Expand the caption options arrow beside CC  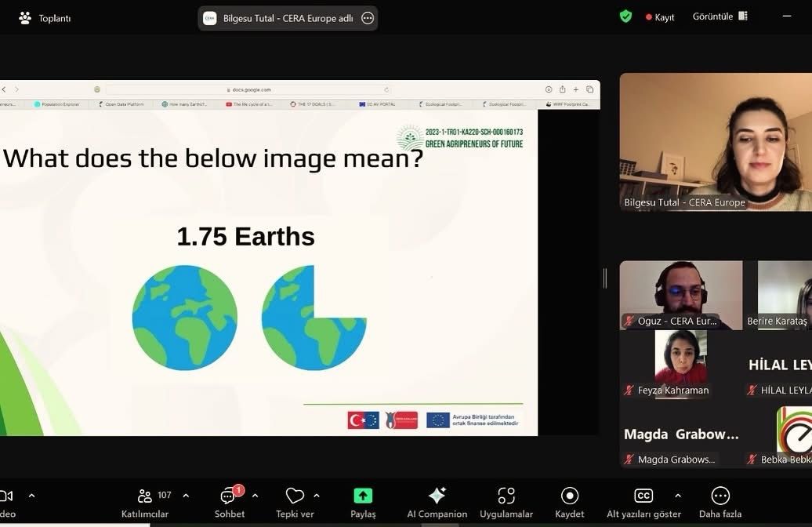click(x=678, y=496)
